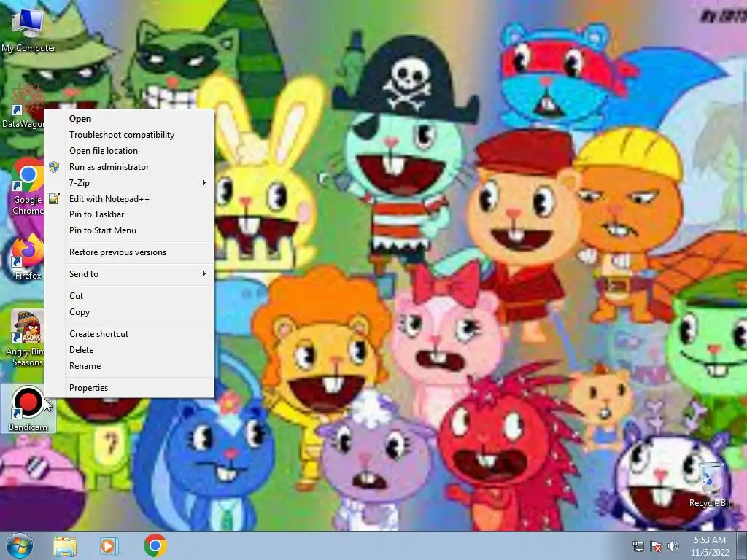Select the Google Chrome desktop shortcut
Screen dimensions: 747x560
click(x=28, y=187)
